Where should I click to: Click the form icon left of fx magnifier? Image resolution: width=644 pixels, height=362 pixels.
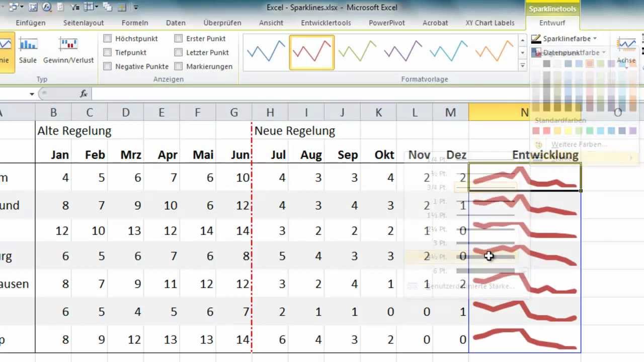click(x=33, y=7)
